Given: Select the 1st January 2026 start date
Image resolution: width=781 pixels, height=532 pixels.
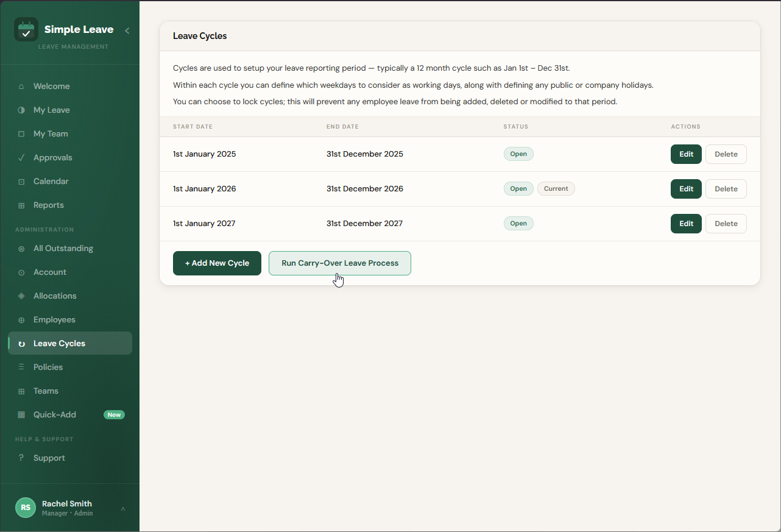Looking at the screenshot, I should point(205,189).
